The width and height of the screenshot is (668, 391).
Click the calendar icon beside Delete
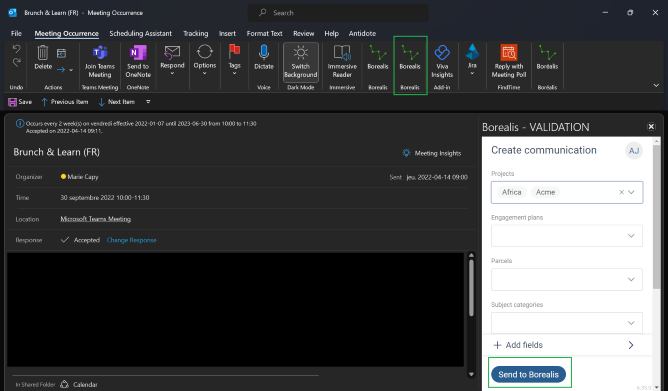coord(61,53)
